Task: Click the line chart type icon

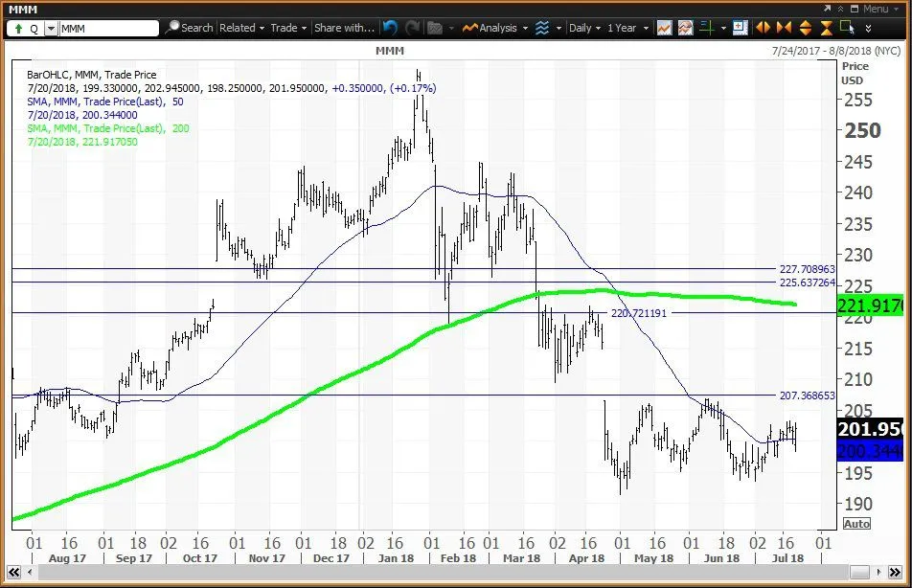Action: (664, 28)
